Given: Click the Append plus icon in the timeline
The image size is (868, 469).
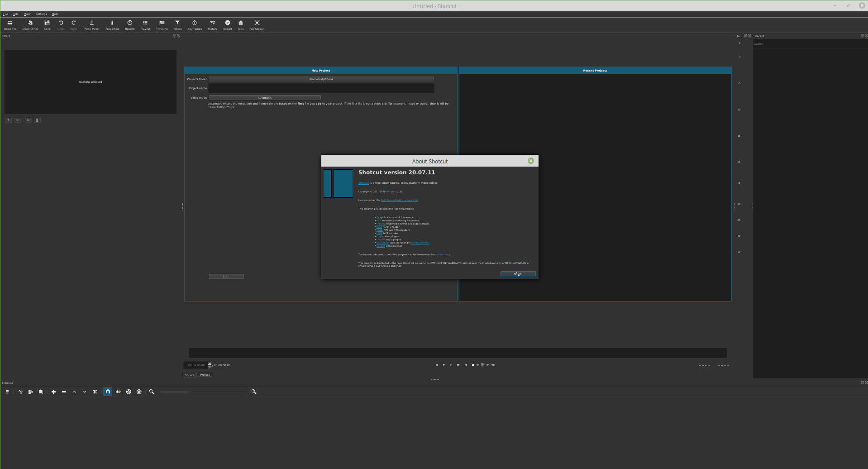Looking at the screenshot, I should click(54, 392).
